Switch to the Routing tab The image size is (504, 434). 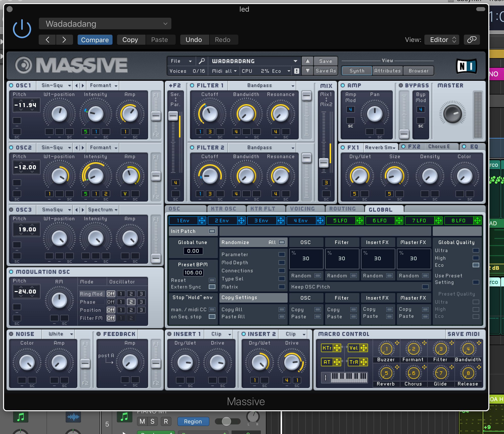point(342,209)
